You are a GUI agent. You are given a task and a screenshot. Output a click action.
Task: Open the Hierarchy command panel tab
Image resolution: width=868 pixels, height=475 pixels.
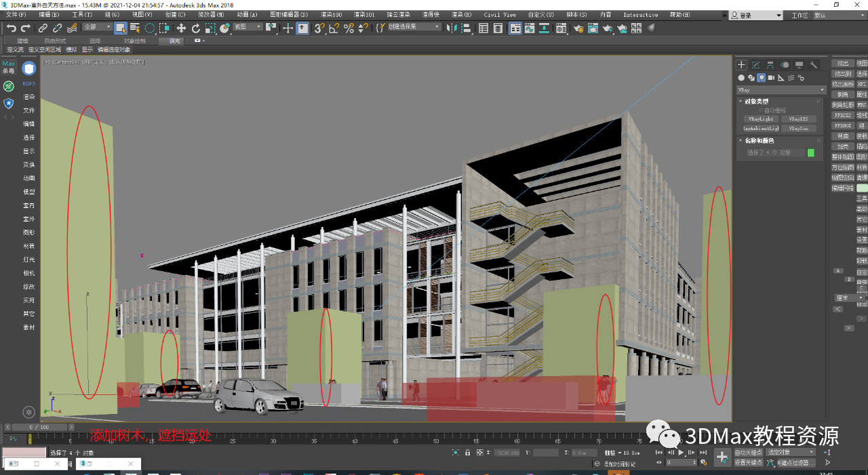tap(770, 65)
